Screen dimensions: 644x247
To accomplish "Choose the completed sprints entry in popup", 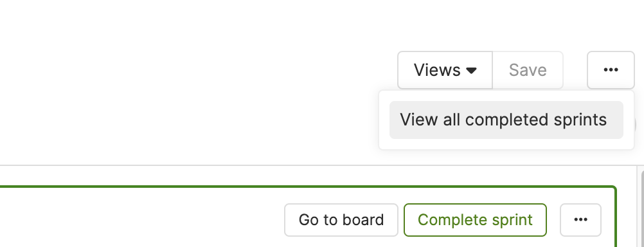I will click(x=506, y=120).
